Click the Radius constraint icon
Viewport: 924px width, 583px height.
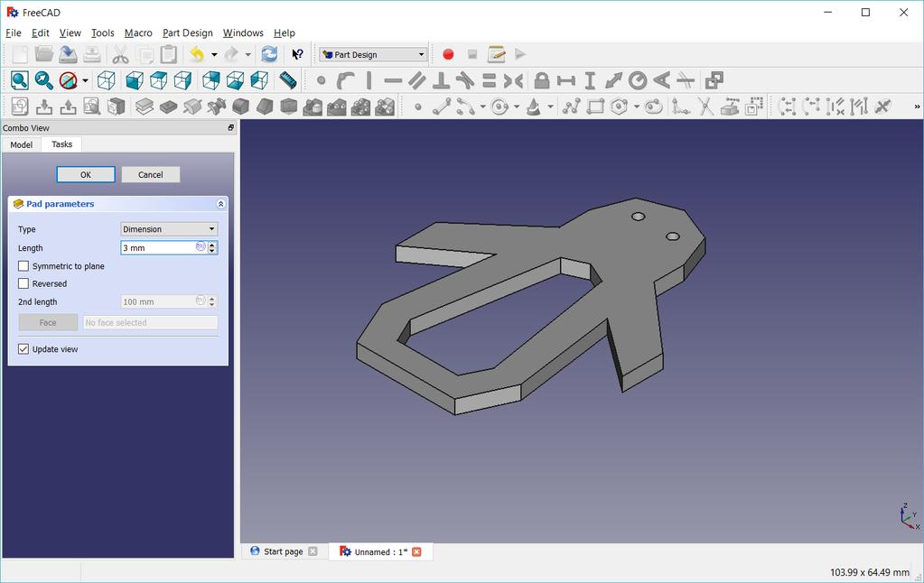638,80
